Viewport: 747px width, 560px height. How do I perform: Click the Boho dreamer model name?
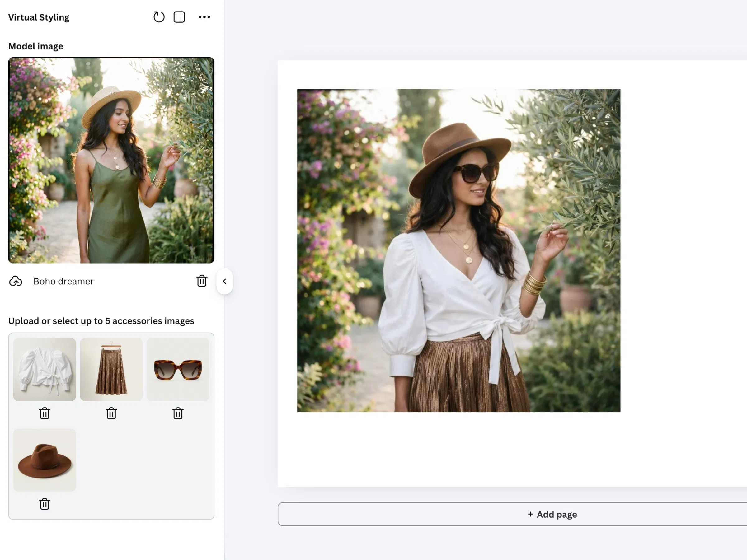[x=63, y=281]
